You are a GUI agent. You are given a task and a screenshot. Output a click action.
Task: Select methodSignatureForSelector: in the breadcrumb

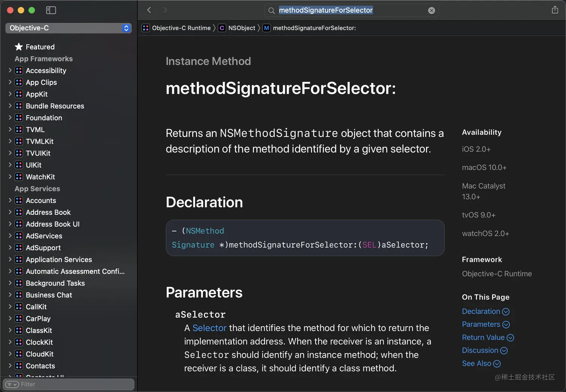[314, 28]
